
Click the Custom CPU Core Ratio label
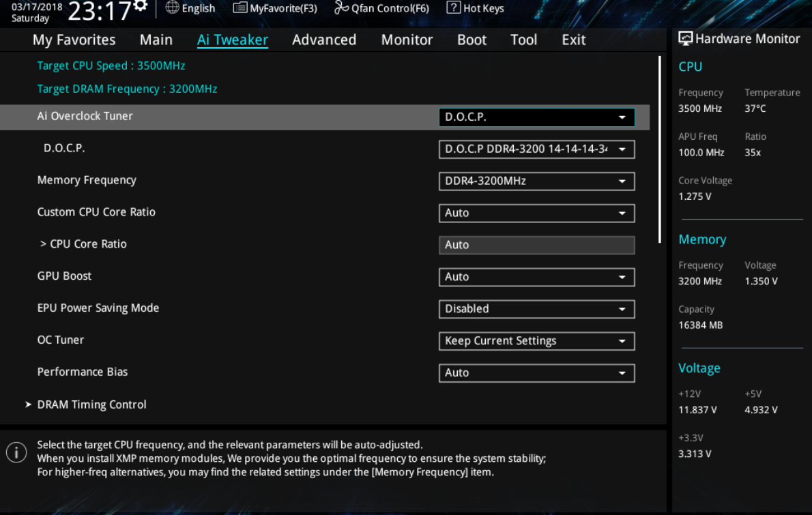(x=96, y=212)
